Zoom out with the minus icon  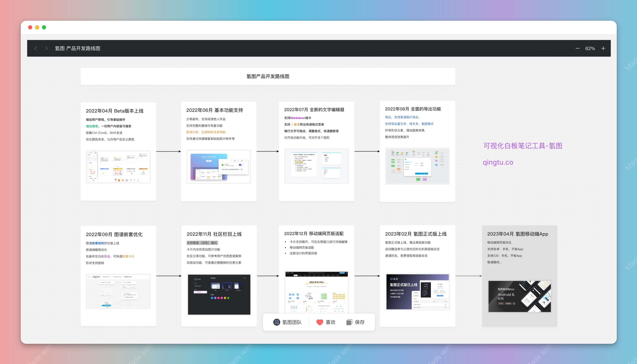pos(577,49)
